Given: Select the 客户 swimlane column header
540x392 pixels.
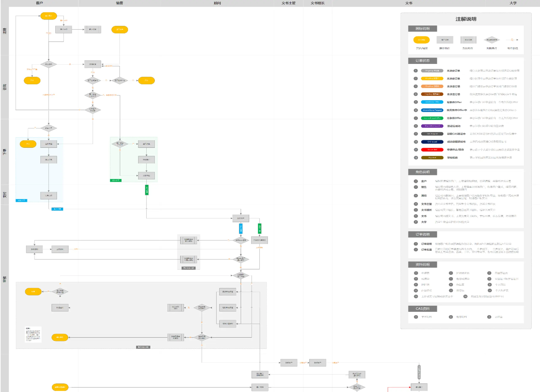Looking at the screenshot, I should coord(40,3).
